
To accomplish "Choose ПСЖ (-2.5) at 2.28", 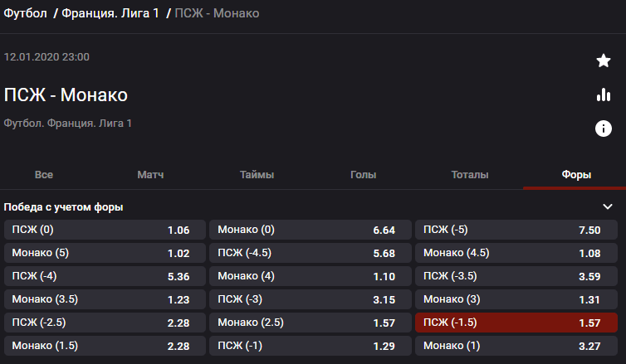I will point(105,323).
